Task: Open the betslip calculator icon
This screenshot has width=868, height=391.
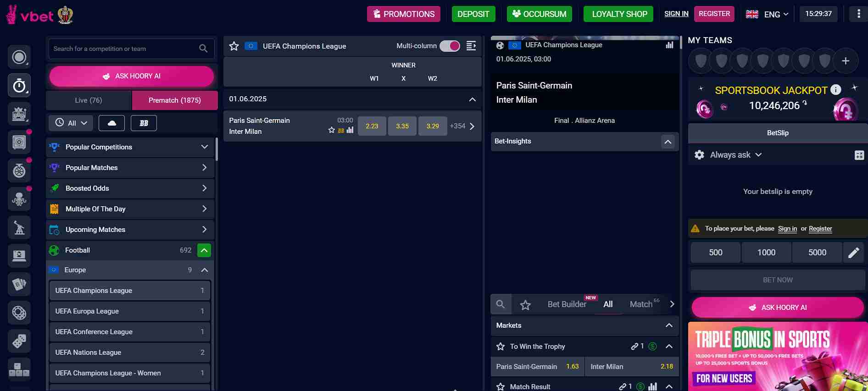Action: click(x=859, y=155)
